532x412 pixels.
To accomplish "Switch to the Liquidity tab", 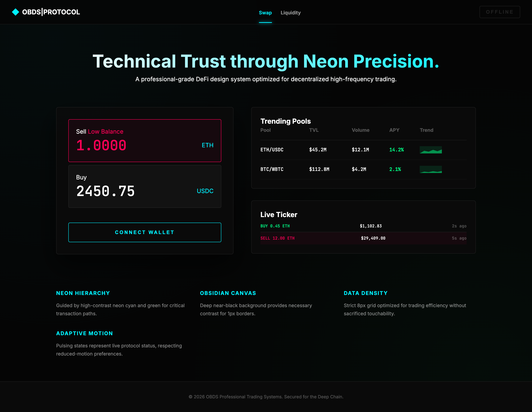I will tap(290, 13).
